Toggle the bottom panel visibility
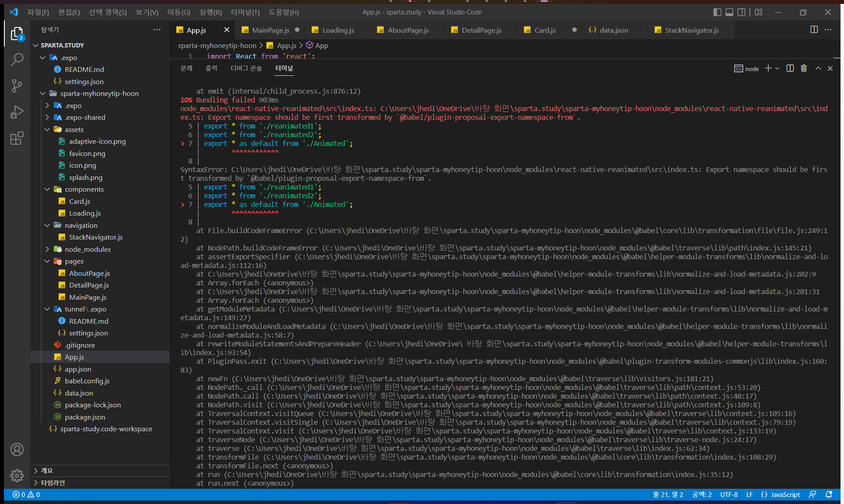This screenshot has width=844, height=504. tap(729, 12)
